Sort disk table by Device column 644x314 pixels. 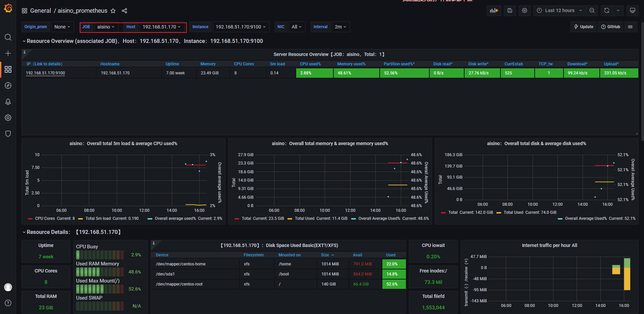pos(162,255)
